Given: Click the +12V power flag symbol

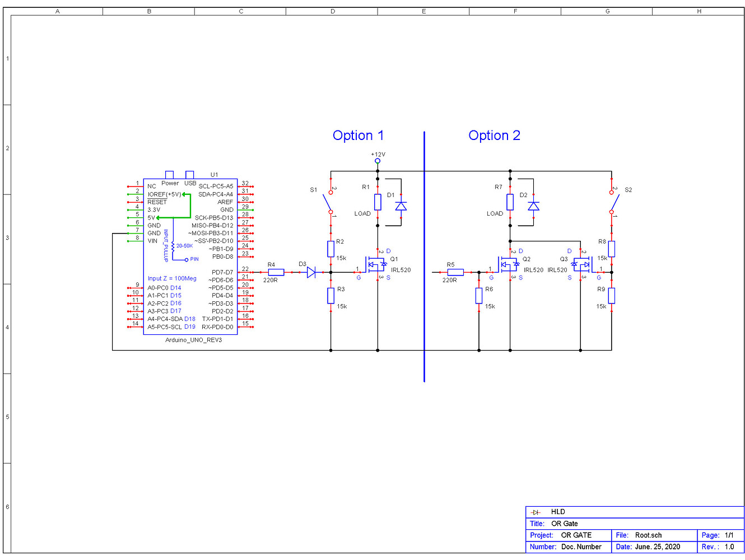Looking at the screenshot, I should (x=377, y=160).
